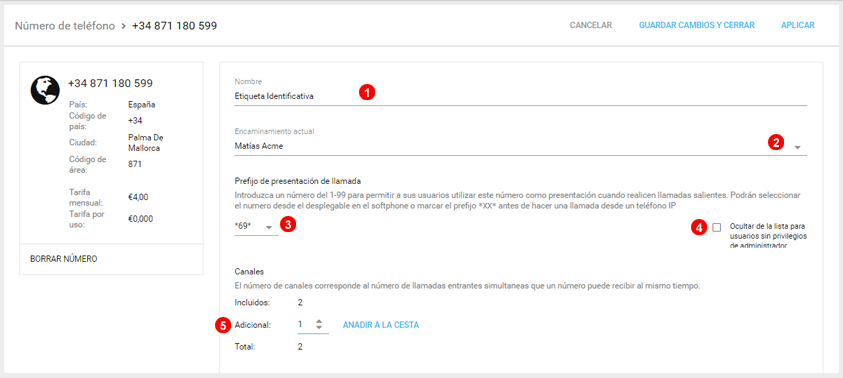The height and width of the screenshot is (378, 843).
Task: Decrease Adicional channels with down arrow
Action: [x=319, y=327]
